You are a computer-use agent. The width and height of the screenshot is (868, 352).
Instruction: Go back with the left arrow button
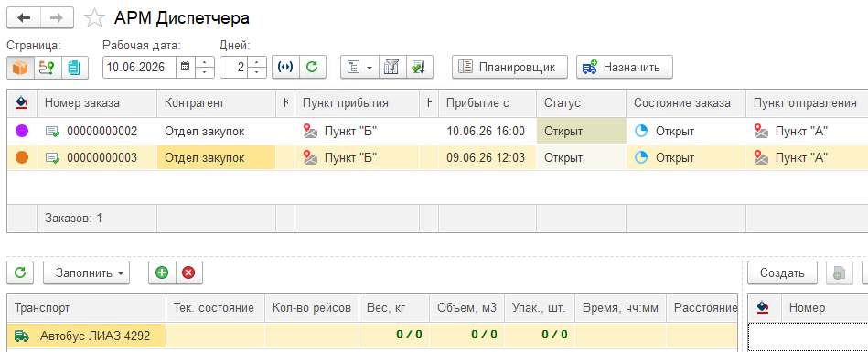[x=23, y=18]
